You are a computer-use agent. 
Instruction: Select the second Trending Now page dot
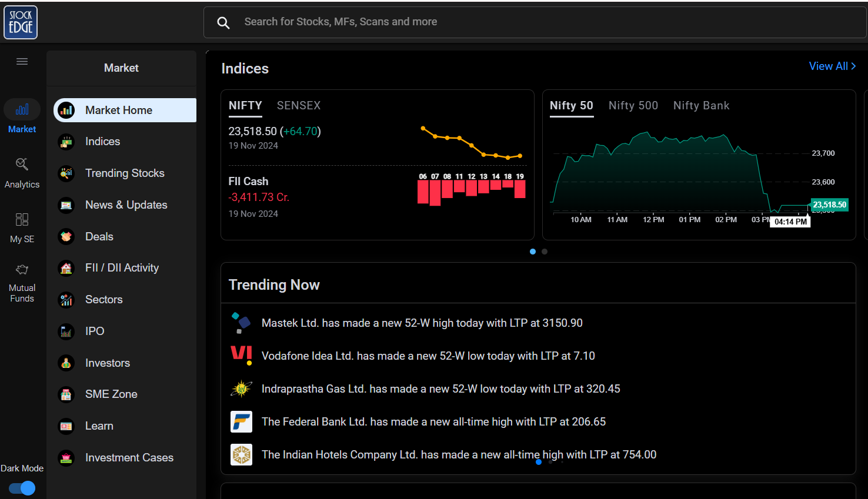550,462
